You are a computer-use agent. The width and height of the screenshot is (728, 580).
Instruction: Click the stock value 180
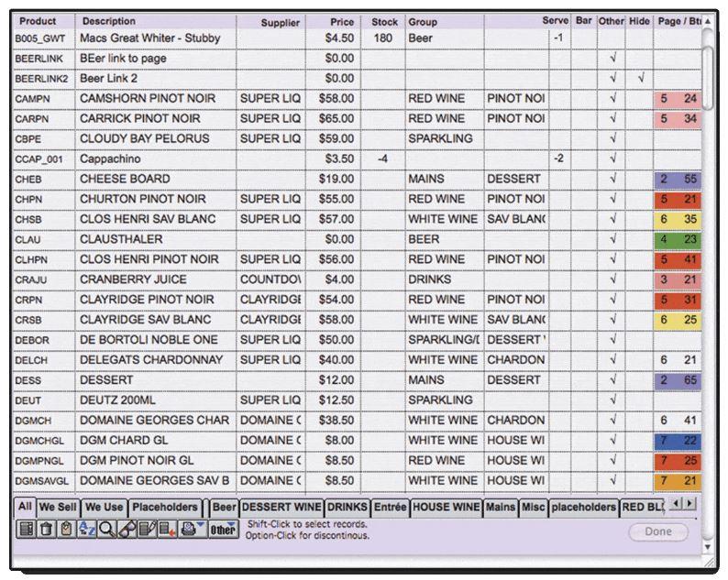click(x=382, y=38)
